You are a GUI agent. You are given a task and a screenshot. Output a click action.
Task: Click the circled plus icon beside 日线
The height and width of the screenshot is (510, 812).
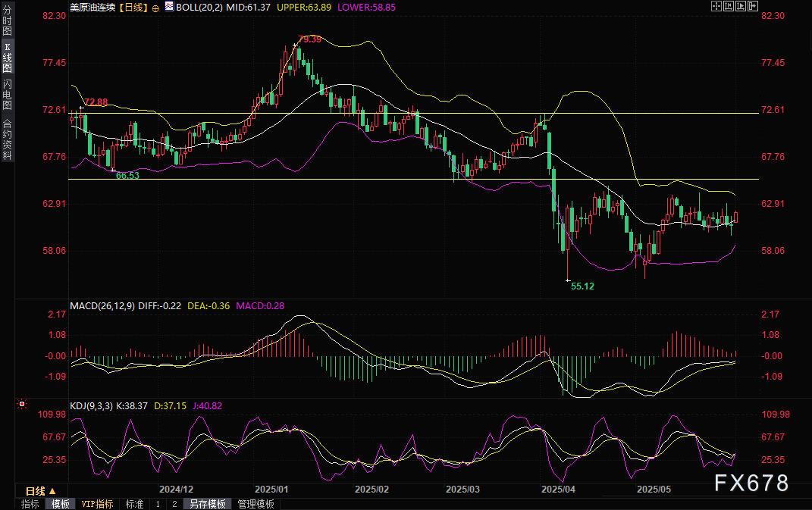[155, 7]
